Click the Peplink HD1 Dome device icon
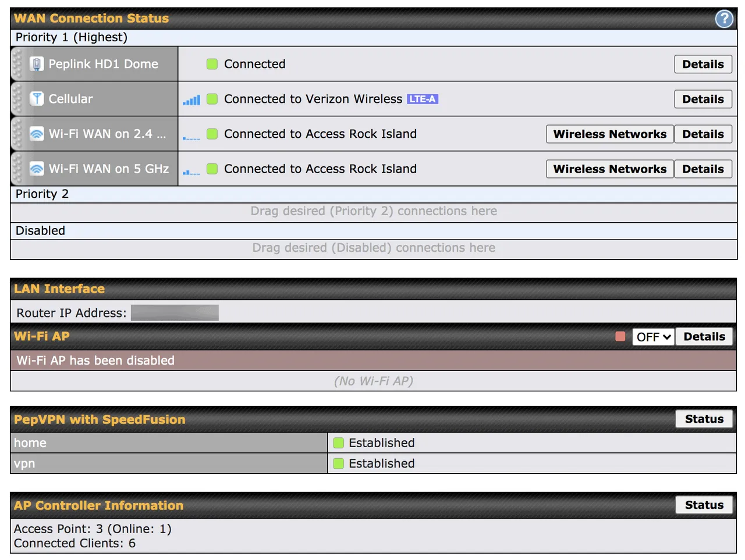 click(37, 64)
